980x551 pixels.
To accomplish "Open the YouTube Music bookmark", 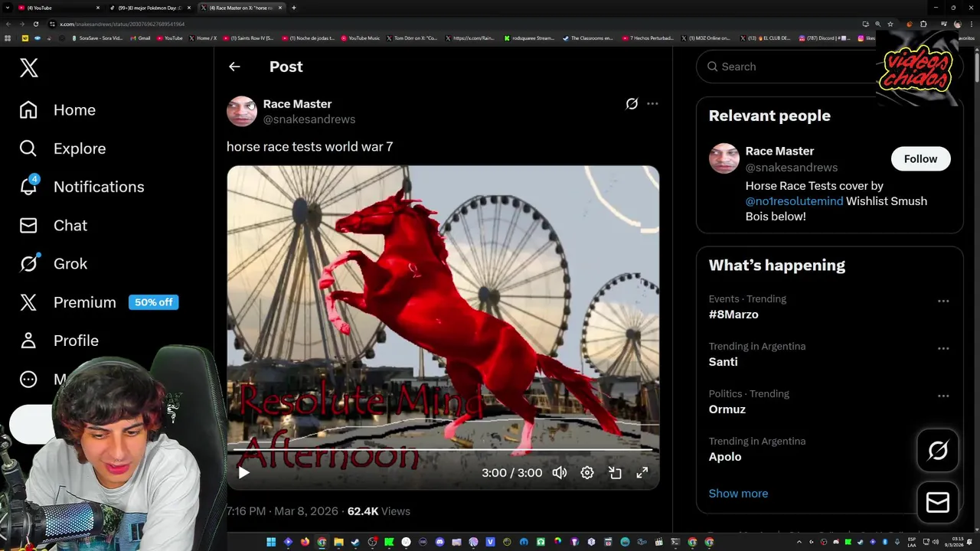I will coord(361,37).
